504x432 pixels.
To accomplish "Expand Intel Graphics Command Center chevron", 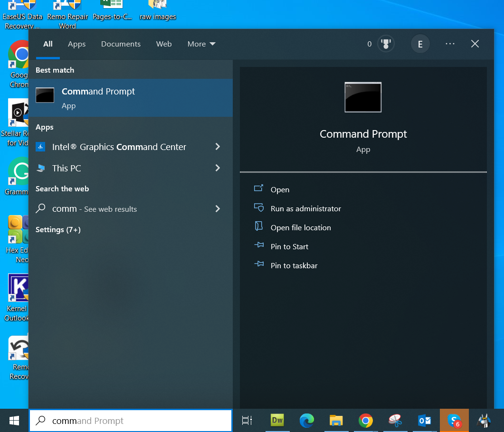I will pos(218,147).
